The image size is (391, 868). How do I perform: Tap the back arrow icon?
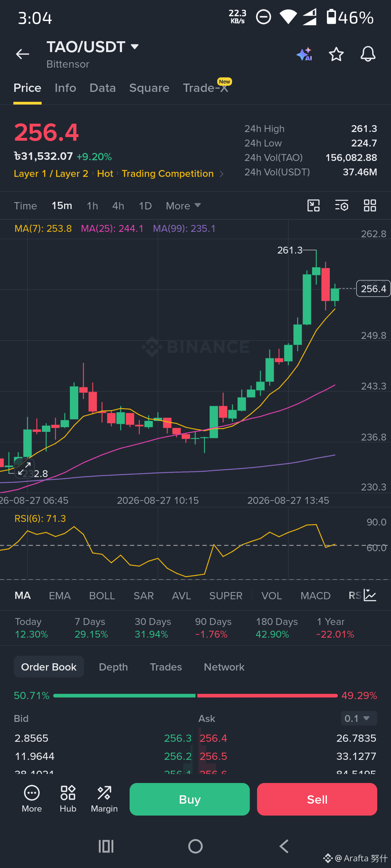pos(22,54)
